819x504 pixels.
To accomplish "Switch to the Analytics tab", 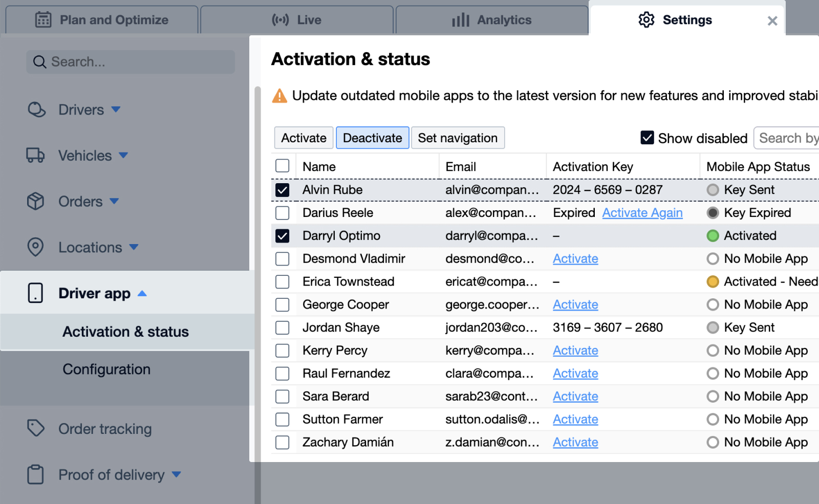I will 492,20.
